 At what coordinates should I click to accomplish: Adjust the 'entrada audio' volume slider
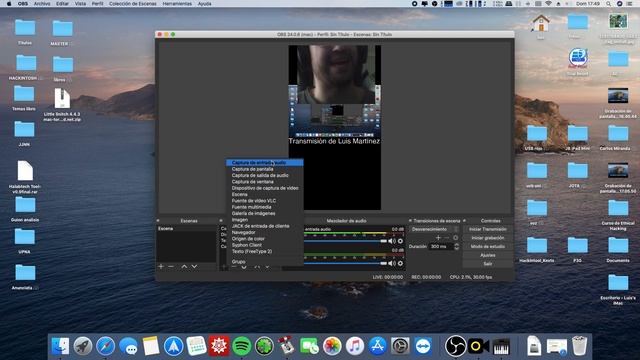[x=345, y=241]
